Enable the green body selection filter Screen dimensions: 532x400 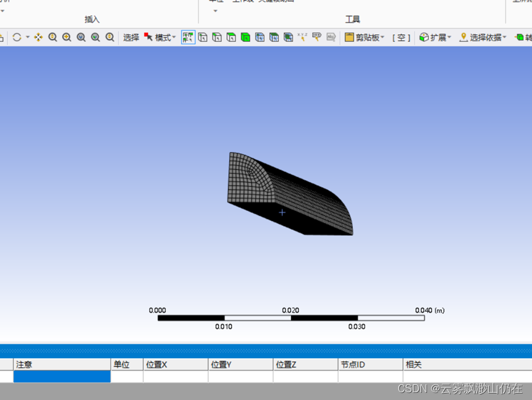pos(245,37)
